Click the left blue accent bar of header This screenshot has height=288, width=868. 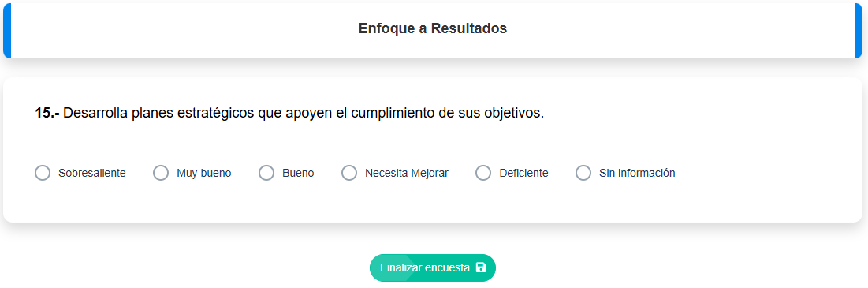pyautogui.click(x=6, y=31)
